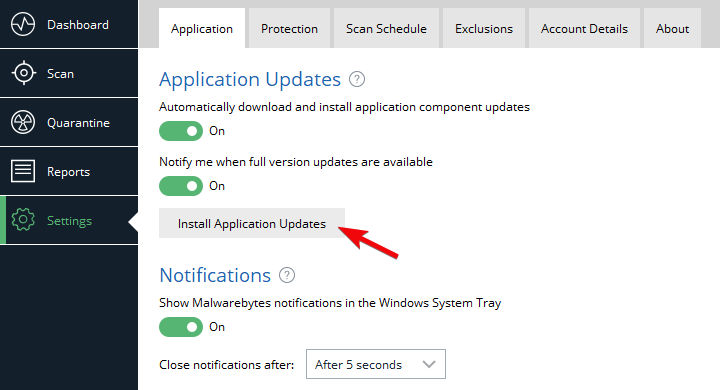Toggle automatic component updates off

[x=181, y=131]
